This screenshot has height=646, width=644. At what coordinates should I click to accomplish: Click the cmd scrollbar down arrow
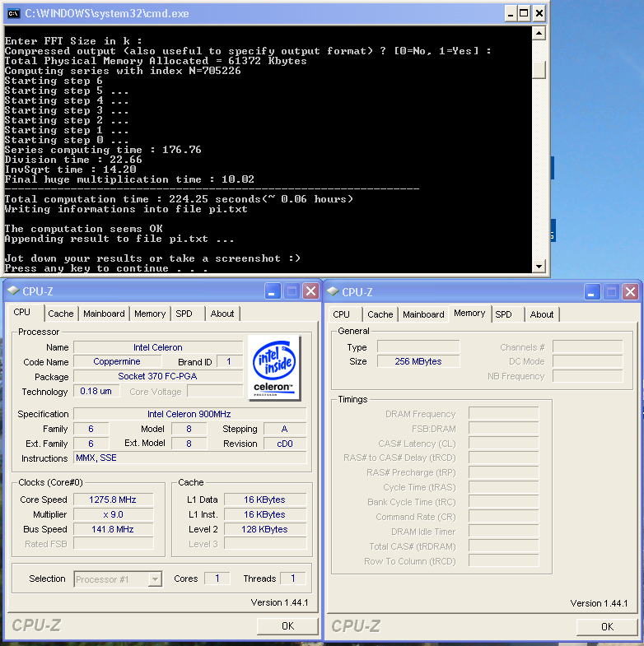[x=539, y=266]
